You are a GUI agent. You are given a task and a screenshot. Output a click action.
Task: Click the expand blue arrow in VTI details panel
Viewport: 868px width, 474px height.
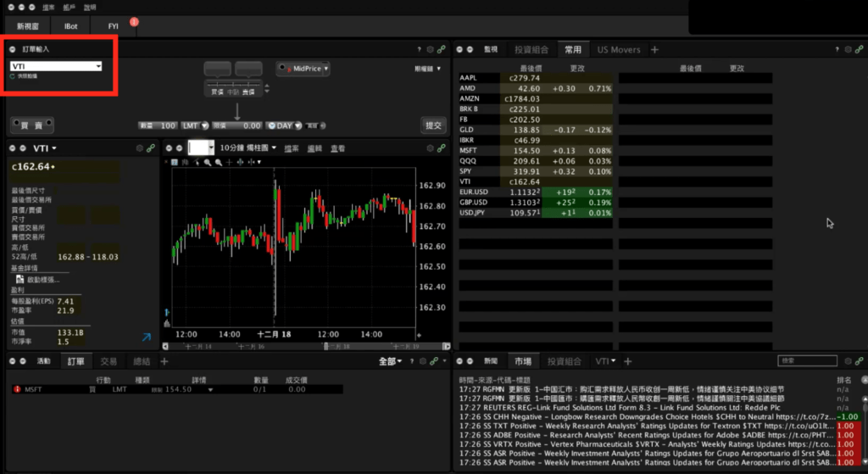click(x=146, y=337)
